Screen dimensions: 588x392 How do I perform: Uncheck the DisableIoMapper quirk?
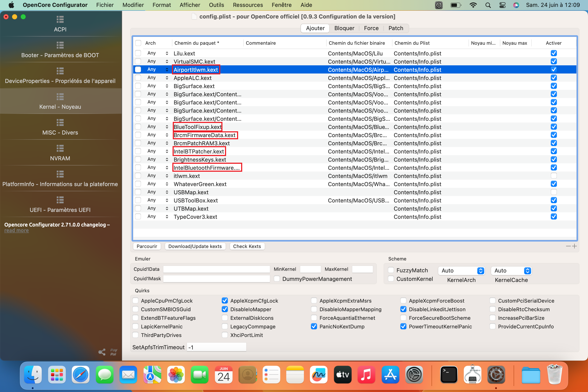click(225, 309)
